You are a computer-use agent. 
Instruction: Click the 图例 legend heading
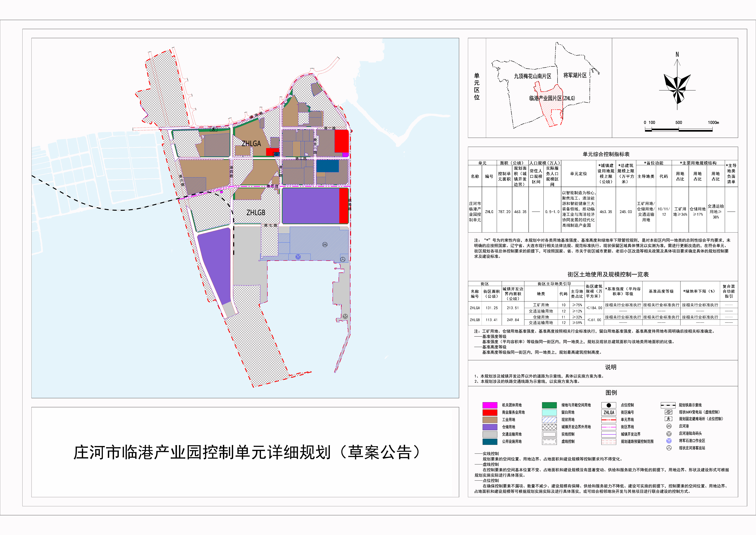pyautogui.click(x=611, y=393)
